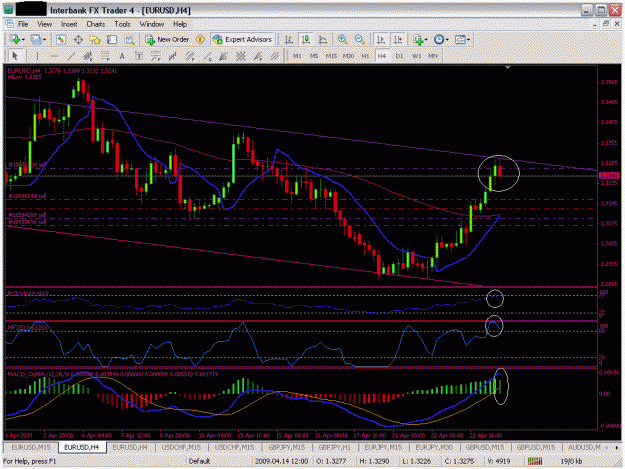Set timeframe to D1

click(x=399, y=56)
